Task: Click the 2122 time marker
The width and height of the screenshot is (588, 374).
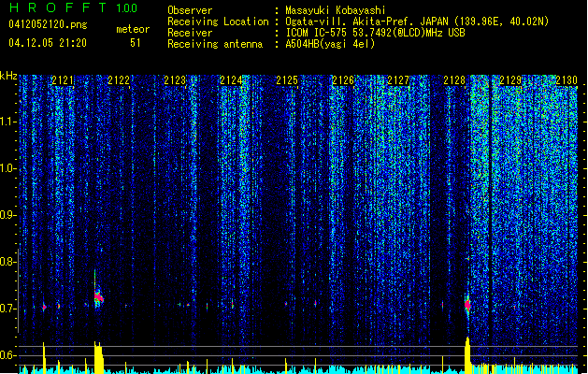Action: pyautogui.click(x=119, y=80)
